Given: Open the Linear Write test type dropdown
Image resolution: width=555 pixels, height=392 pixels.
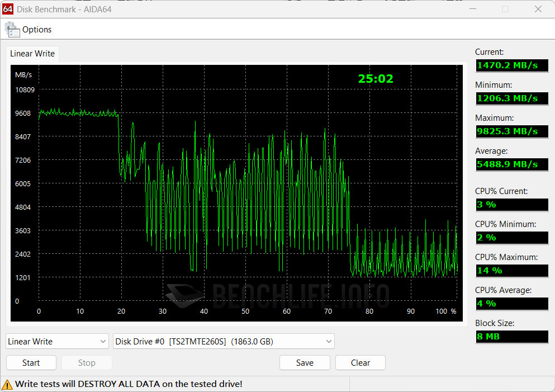Looking at the screenshot, I should click(58, 341).
